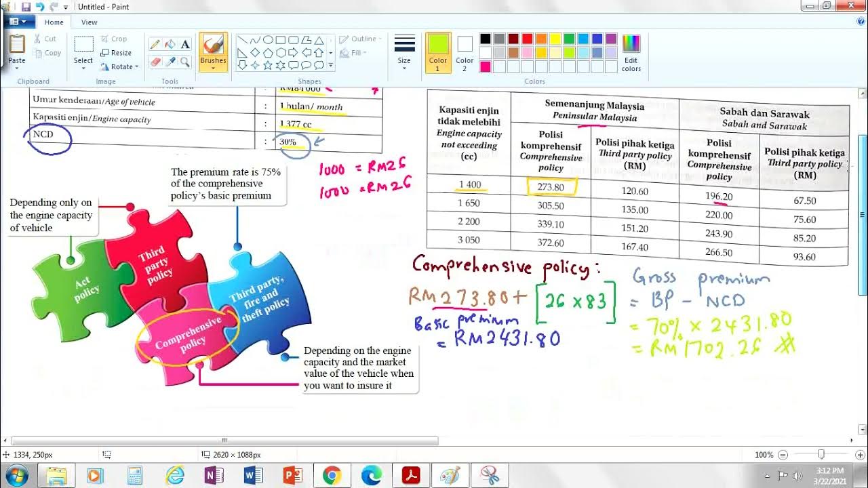Choose the Rounded callout shape

[x=294, y=65]
